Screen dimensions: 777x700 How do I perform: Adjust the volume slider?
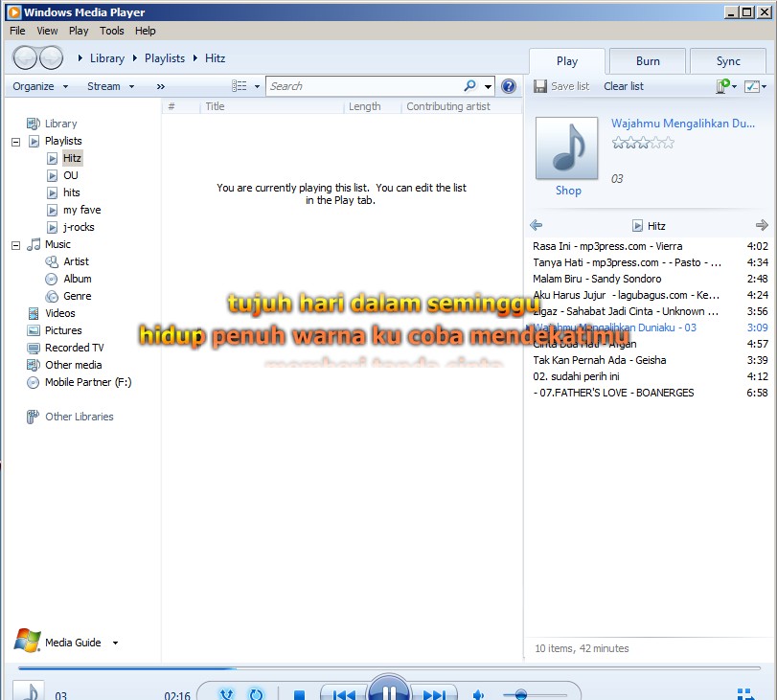tap(535, 694)
